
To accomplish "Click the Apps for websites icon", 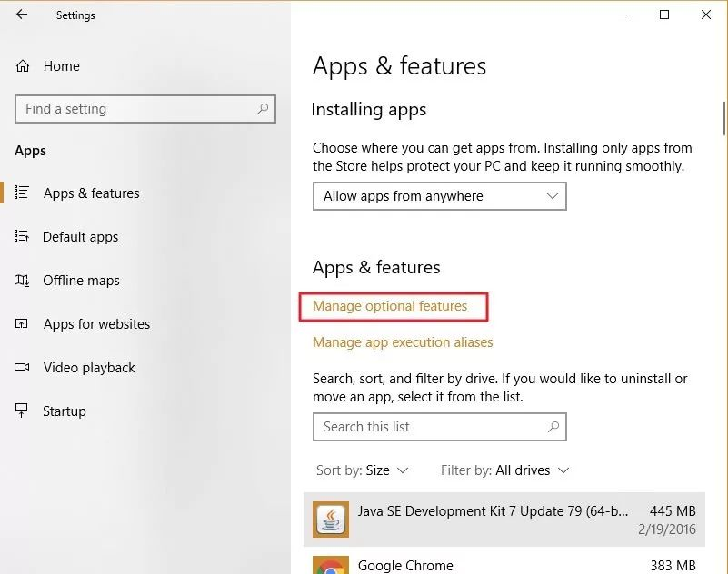I will click(21, 323).
